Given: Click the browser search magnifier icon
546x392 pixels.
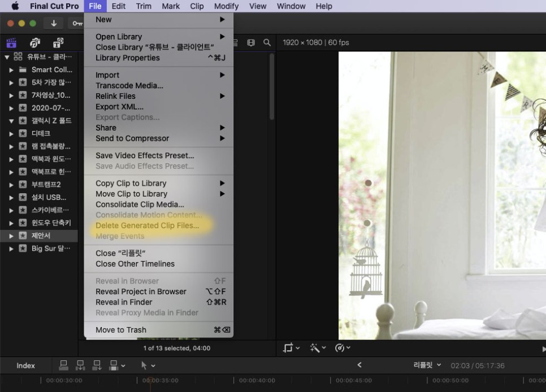Looking at the screenshot, I should point(267,42).
